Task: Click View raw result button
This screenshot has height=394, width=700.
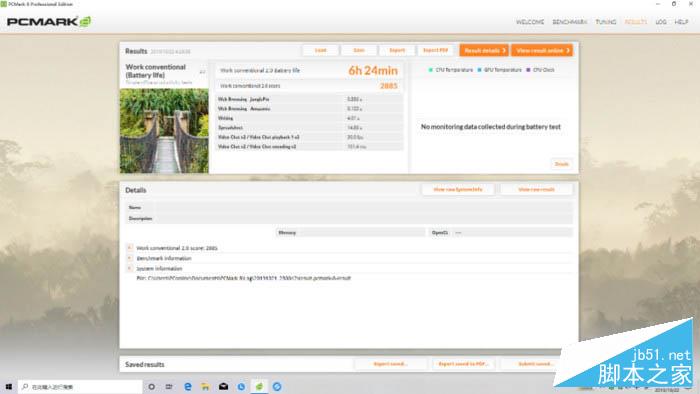Action: click(537, 190)
